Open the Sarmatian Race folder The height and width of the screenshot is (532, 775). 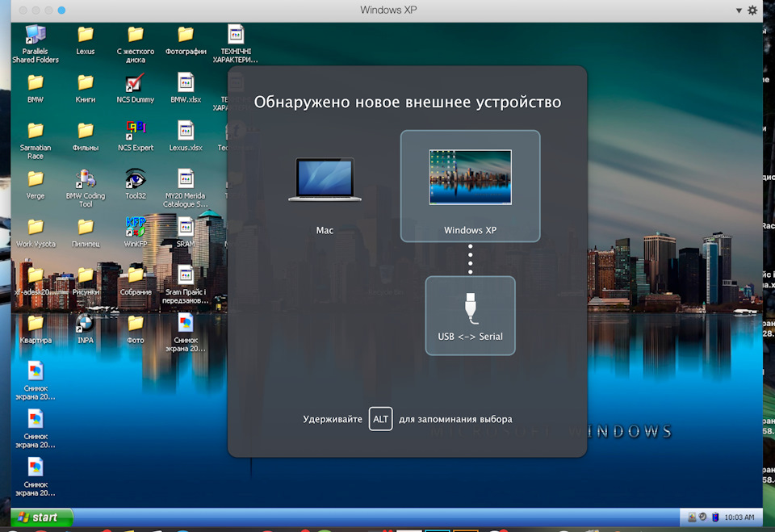(35, 140)
